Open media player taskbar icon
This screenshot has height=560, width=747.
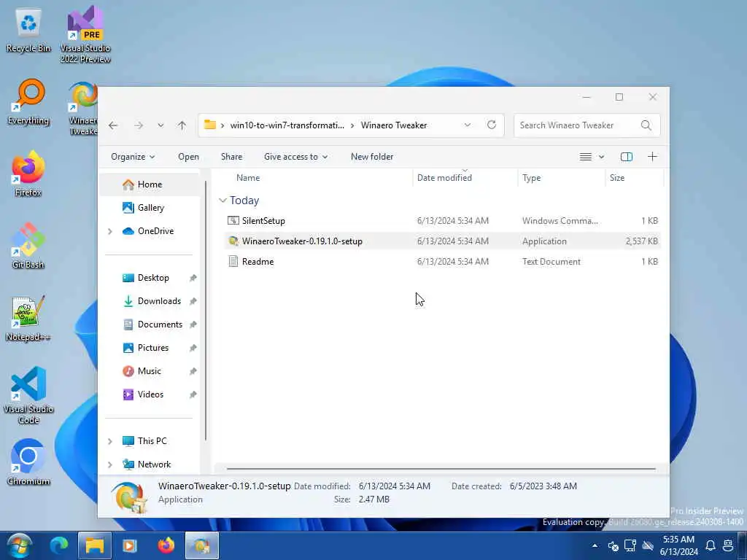[130, 545]
